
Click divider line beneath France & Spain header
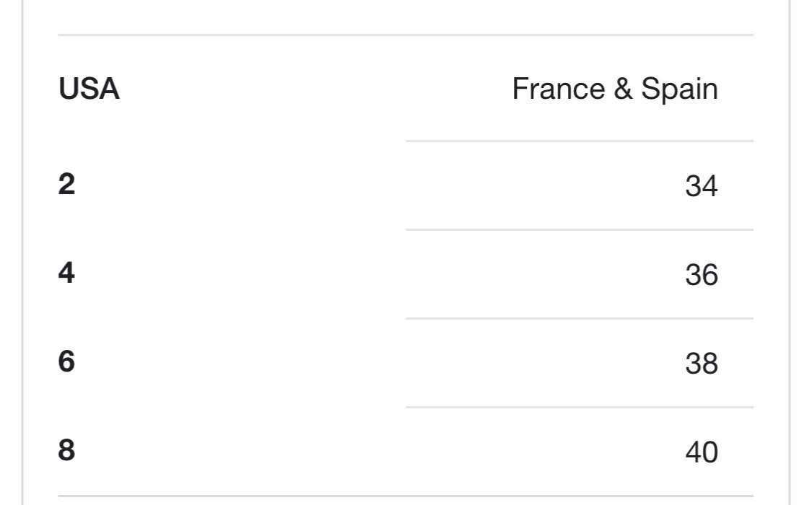[580, 141]
